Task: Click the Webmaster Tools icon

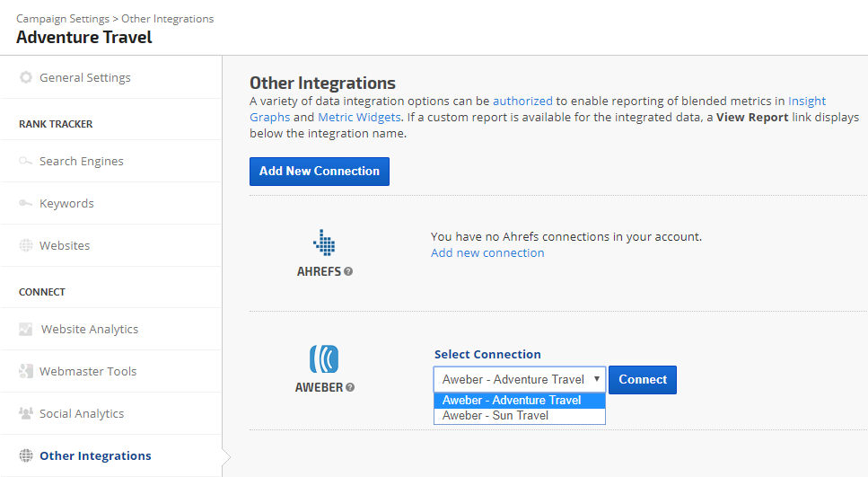Action: point(26,372)
